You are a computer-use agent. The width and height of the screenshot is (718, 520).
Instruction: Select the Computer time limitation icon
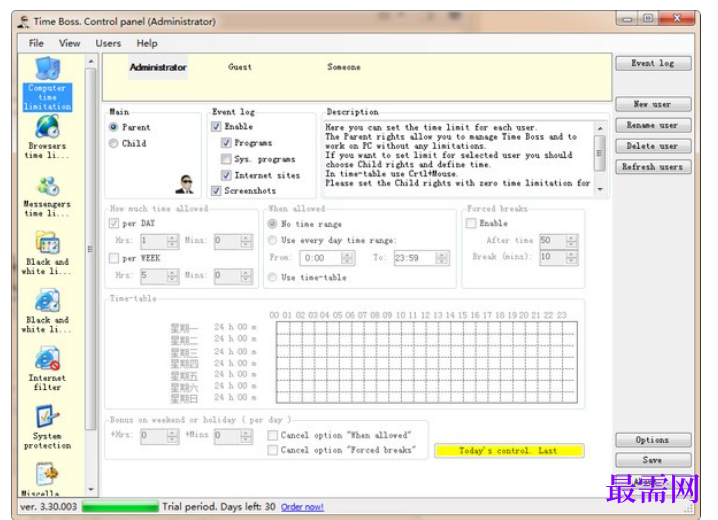coord(48,83)
